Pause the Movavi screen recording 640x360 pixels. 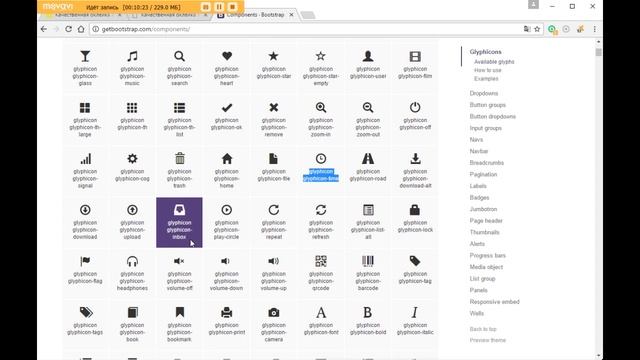tap(219, 7)
